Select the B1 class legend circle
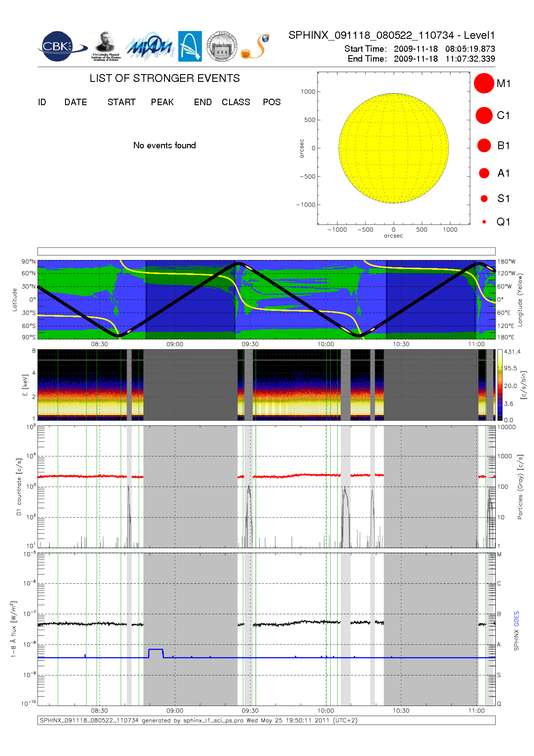Screen dimensions: 534x756 pos(484,146)
